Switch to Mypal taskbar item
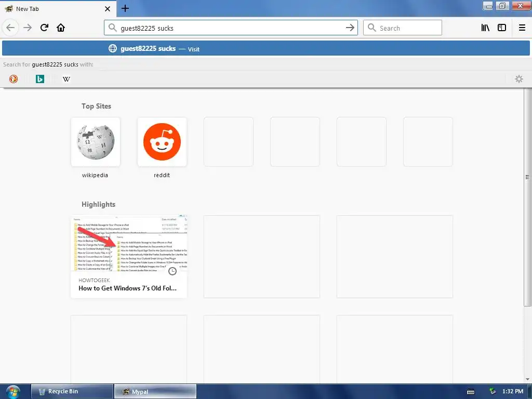The image size is (532, 399). (x=155, y=391)
